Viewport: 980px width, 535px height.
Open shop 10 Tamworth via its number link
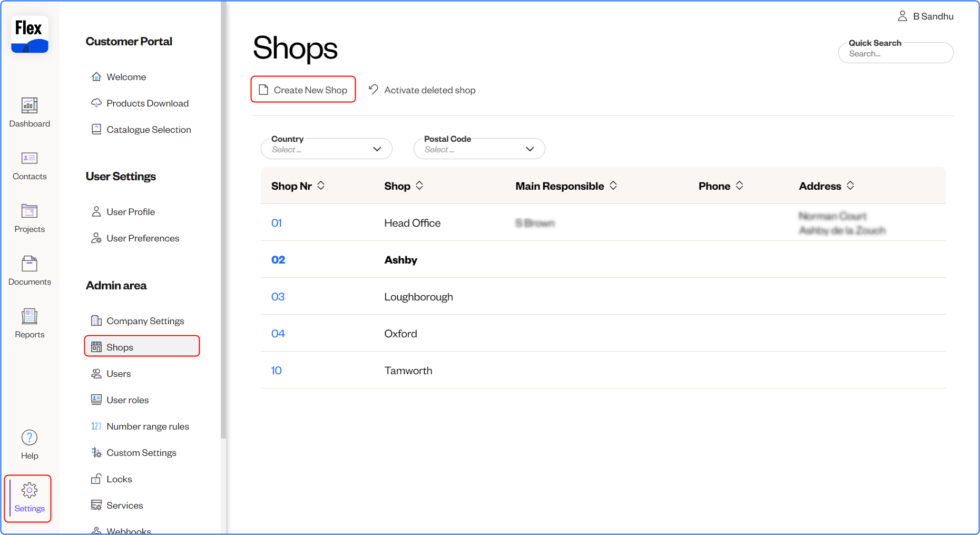[x=276, y=370]
